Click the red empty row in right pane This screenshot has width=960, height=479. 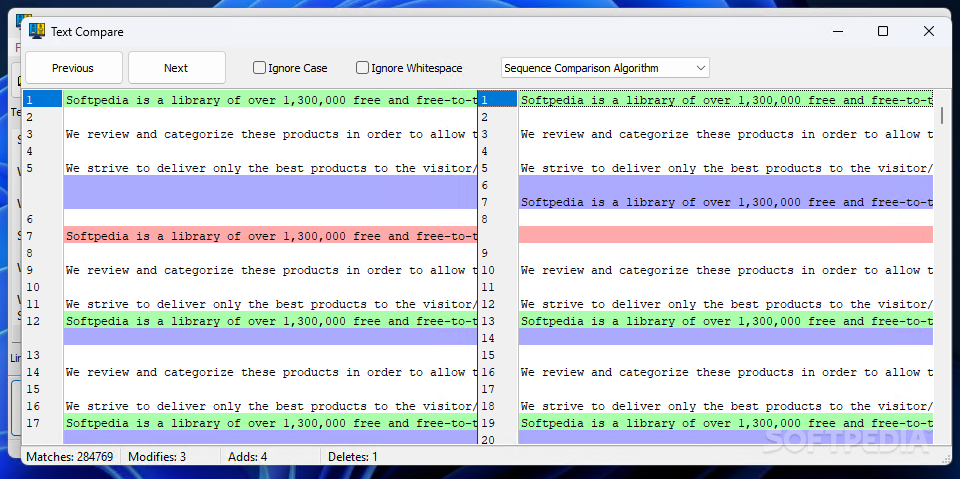(726, 235)
